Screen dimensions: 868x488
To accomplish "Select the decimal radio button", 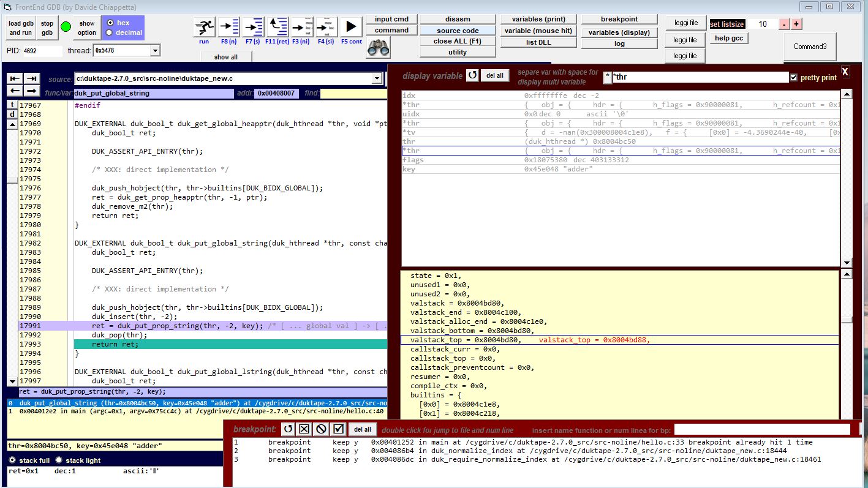I will click(x=110, y=32).
